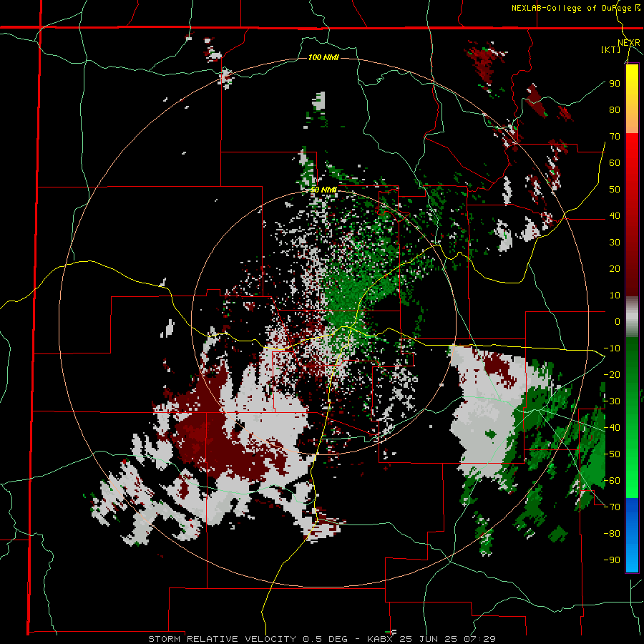Click the STORM RELATIVE VELOCITY caption text

click(222, 639)
